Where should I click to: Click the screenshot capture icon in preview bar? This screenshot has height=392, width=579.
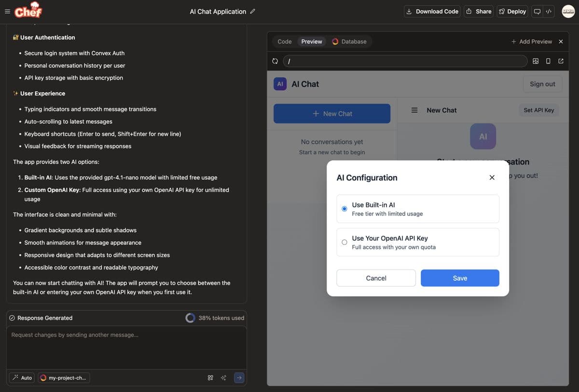coord(536,61)
